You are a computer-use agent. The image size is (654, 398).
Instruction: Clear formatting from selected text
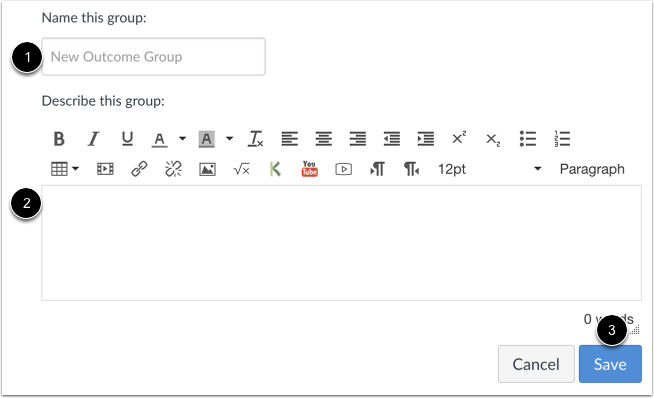point(255,139)
